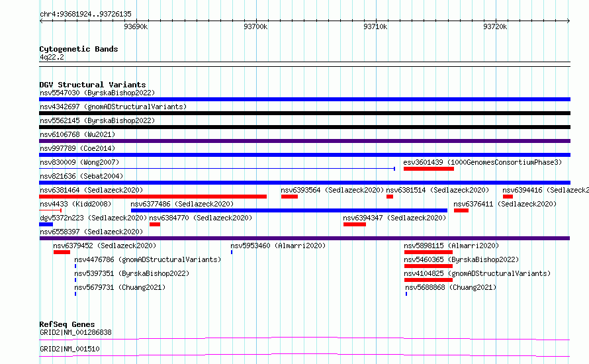Click the nsv6106768 Wu2021 purple bar
The width and height of the screenshot is (589, 364).
point(304,141)
